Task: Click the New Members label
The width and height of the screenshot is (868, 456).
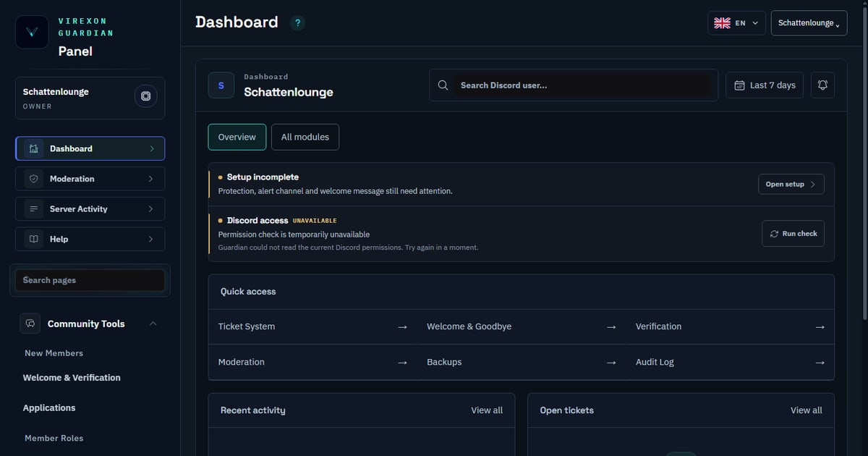Action: [54, 353]
